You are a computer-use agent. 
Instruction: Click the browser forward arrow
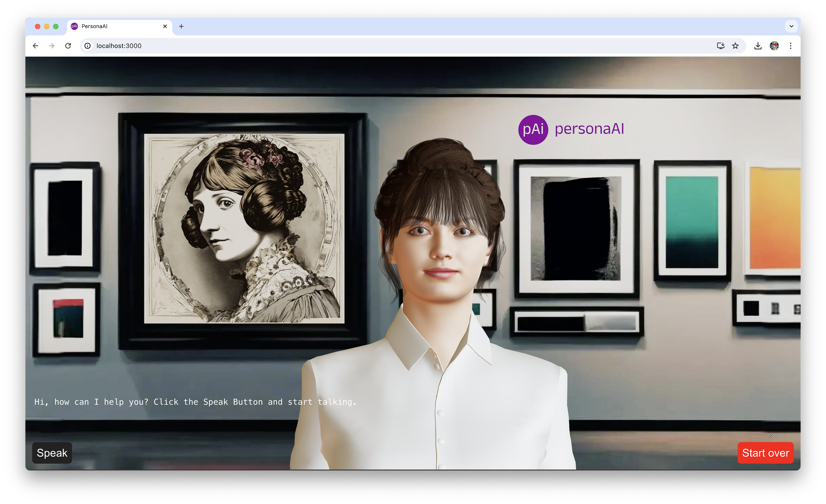point(51,46)
